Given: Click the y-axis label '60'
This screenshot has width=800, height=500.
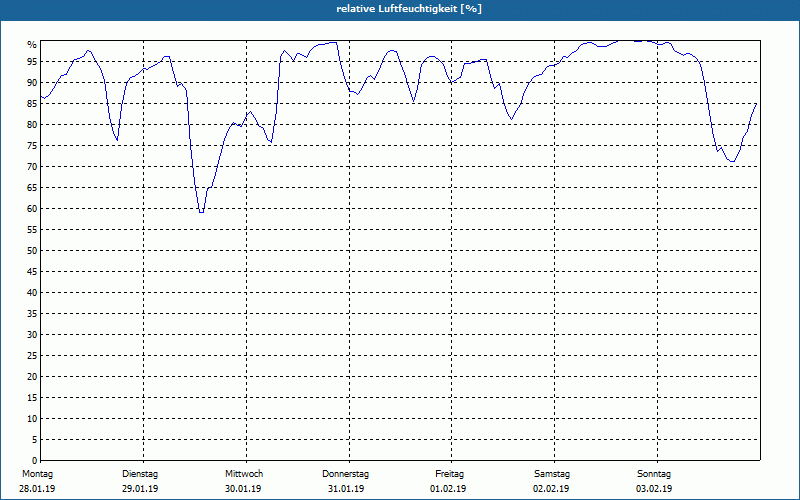Looking at the screenshot, I should tap(32, 209).
